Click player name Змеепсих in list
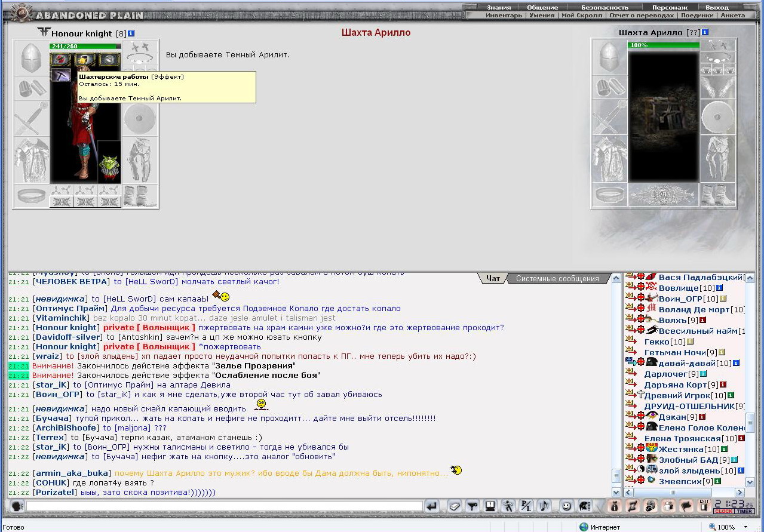This screenshot has width=764, height=532. pos(680,481)
